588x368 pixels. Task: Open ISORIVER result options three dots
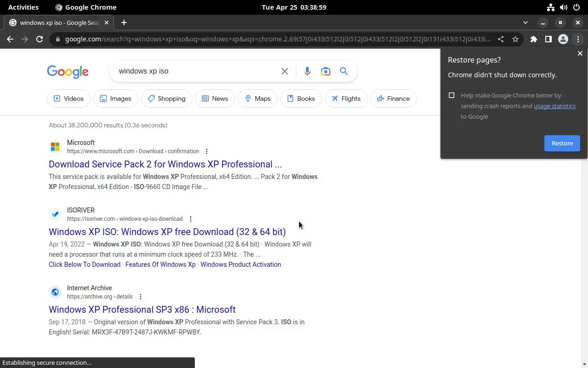click(190, 219)
